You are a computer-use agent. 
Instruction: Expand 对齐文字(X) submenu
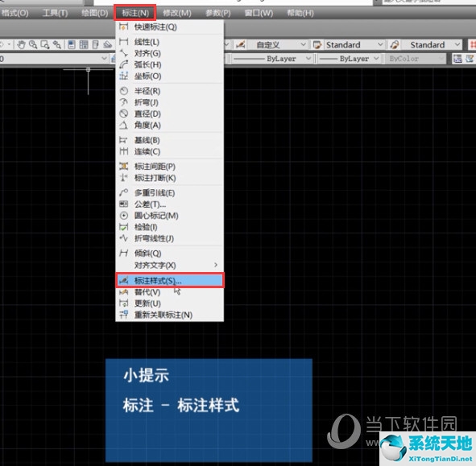(170, 265)
